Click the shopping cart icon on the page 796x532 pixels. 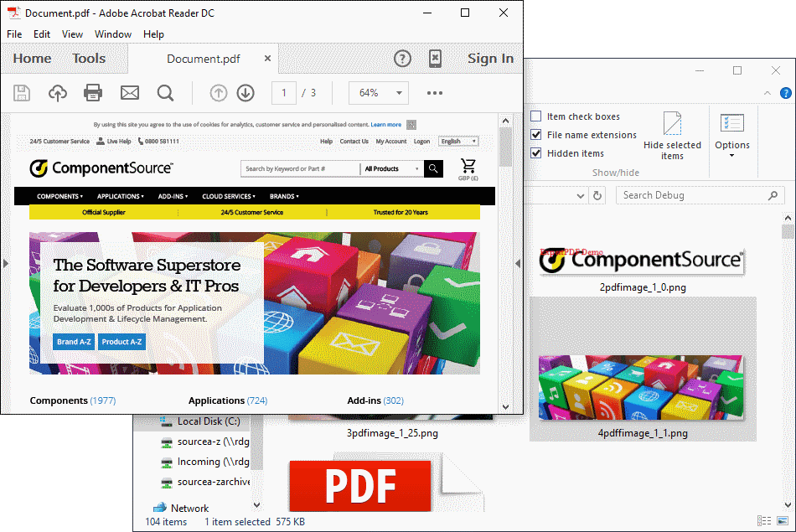click(x=468, y=166)
